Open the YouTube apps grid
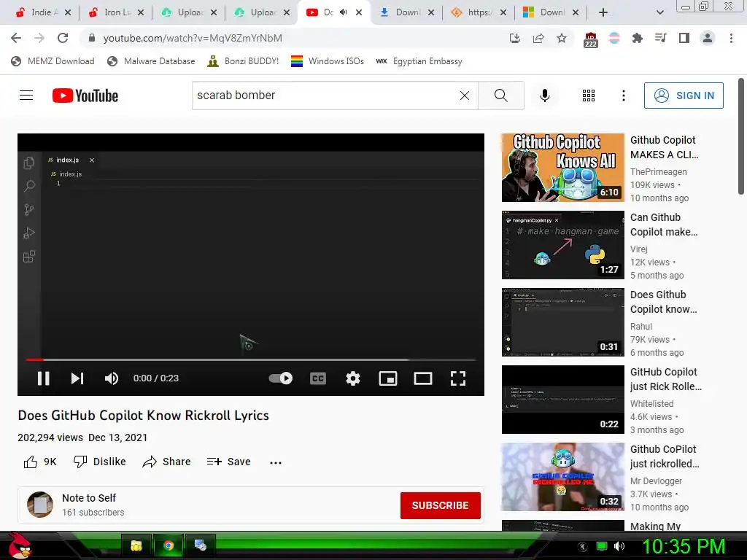The image size is (747, 560). (x=589, y=96)
